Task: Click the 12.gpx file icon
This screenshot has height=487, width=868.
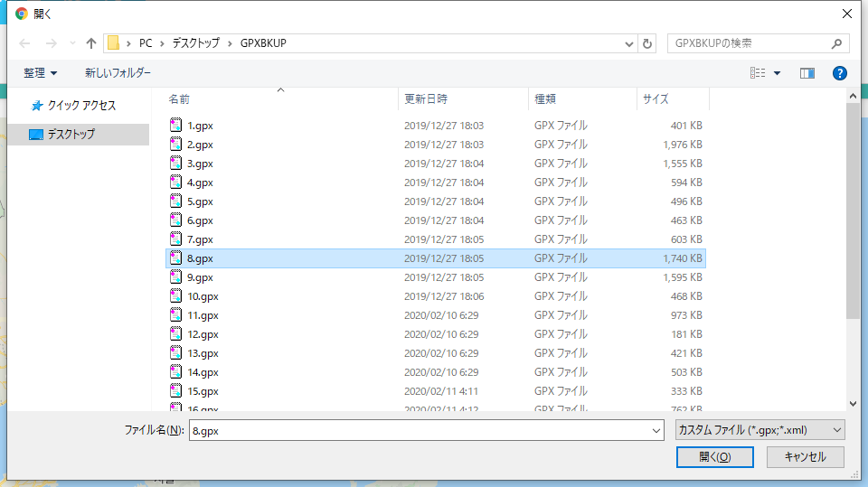Action: (x=176, y=334)
